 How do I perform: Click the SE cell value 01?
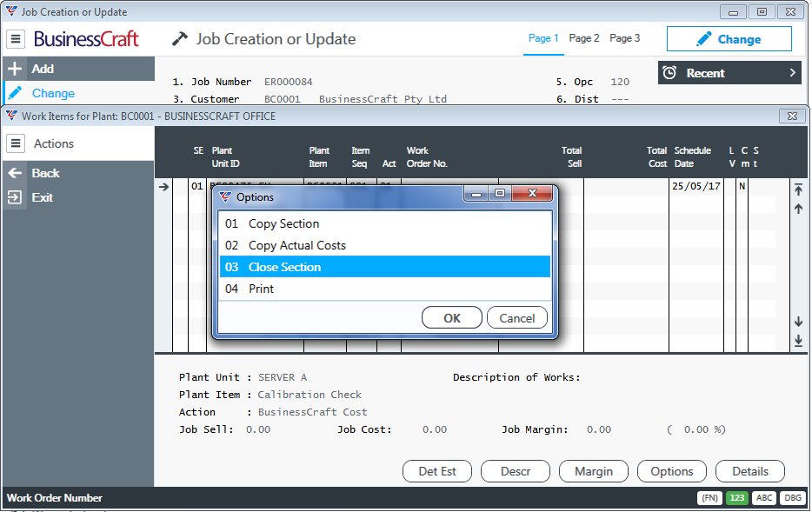[196, 186]
